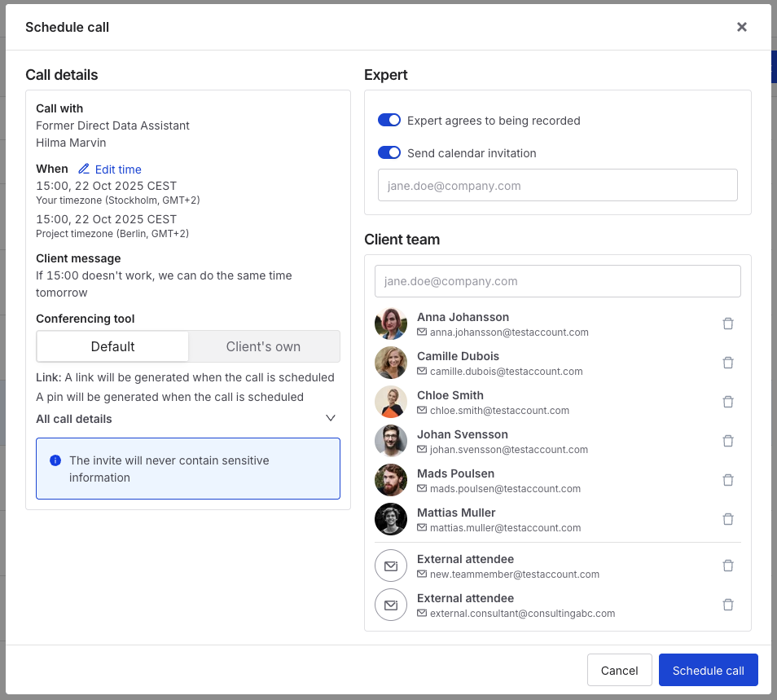Close the Schedule call dialog
The height and width of the screenshot is (700, 777).
click(x=741, y=27)
